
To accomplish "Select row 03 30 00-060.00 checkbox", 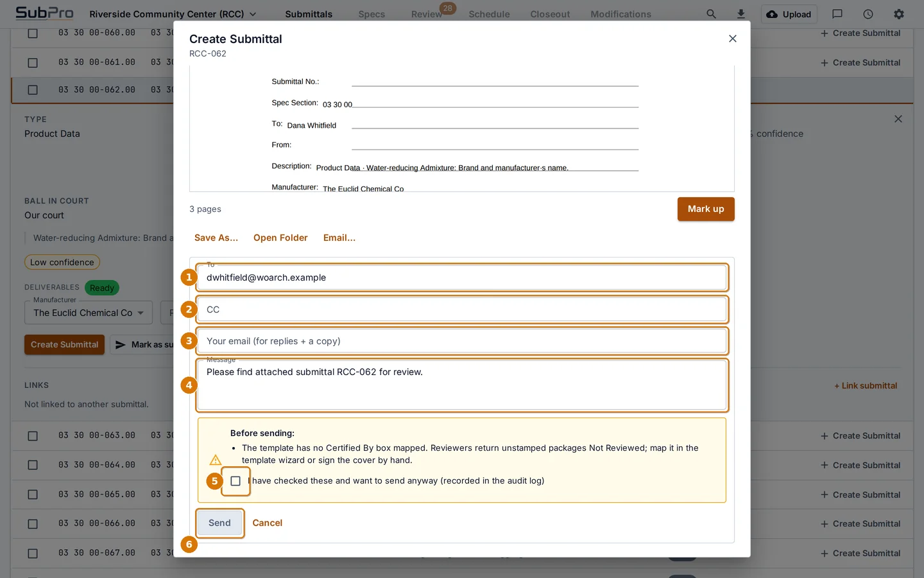I will 33,33.
